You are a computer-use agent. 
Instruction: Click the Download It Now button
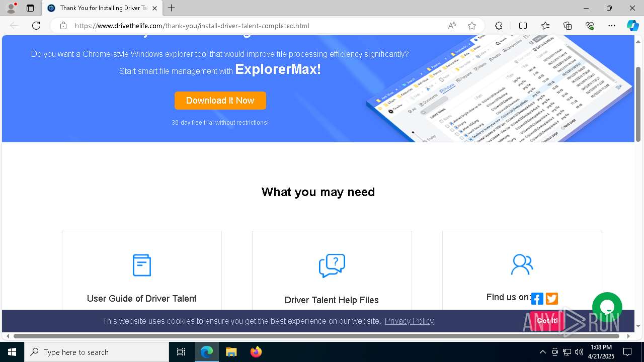220,101
